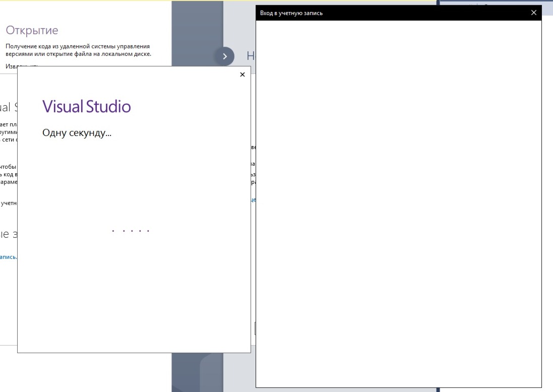553x392 pixels.
Task: Click the cut-off large heading above "апись." link
Action: [9, 234]
